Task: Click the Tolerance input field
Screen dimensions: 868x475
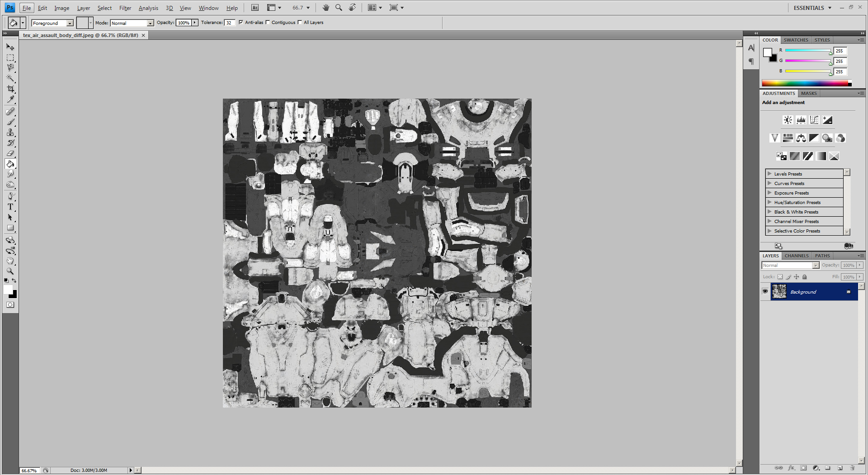Action: 230,23
